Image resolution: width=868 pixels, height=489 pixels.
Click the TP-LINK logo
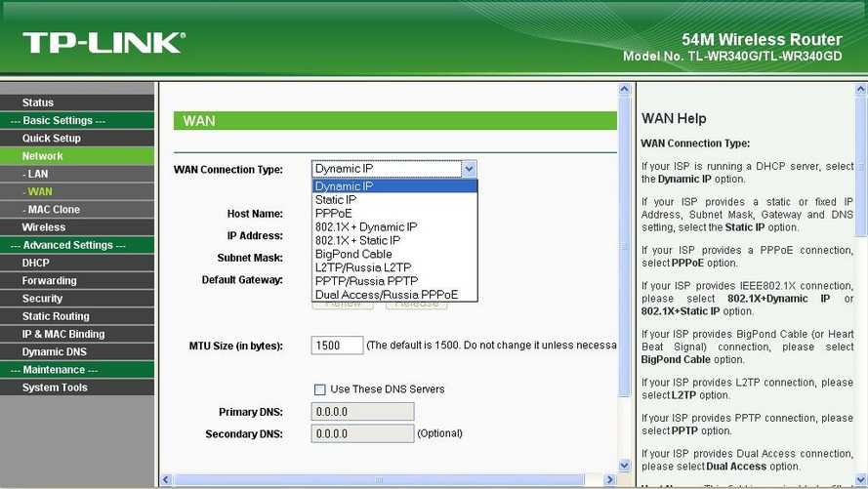[x=103, y=42]
